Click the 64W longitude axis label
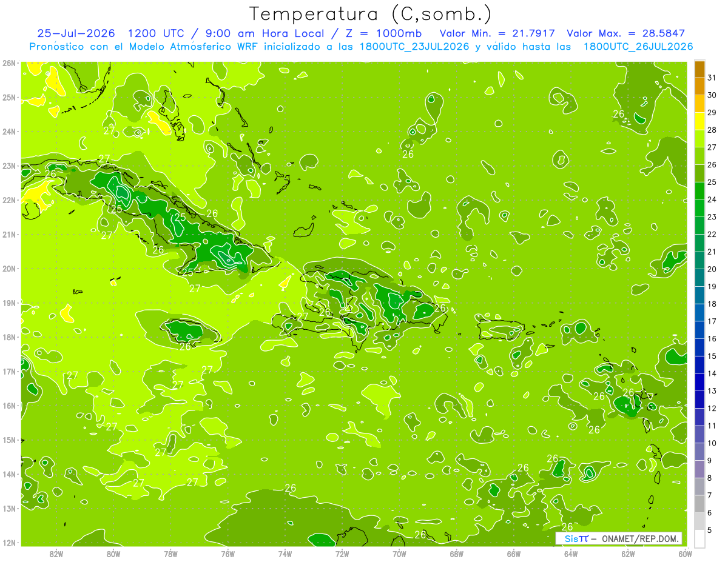Screen dimensions: 728x562 (x=571, y=554)
